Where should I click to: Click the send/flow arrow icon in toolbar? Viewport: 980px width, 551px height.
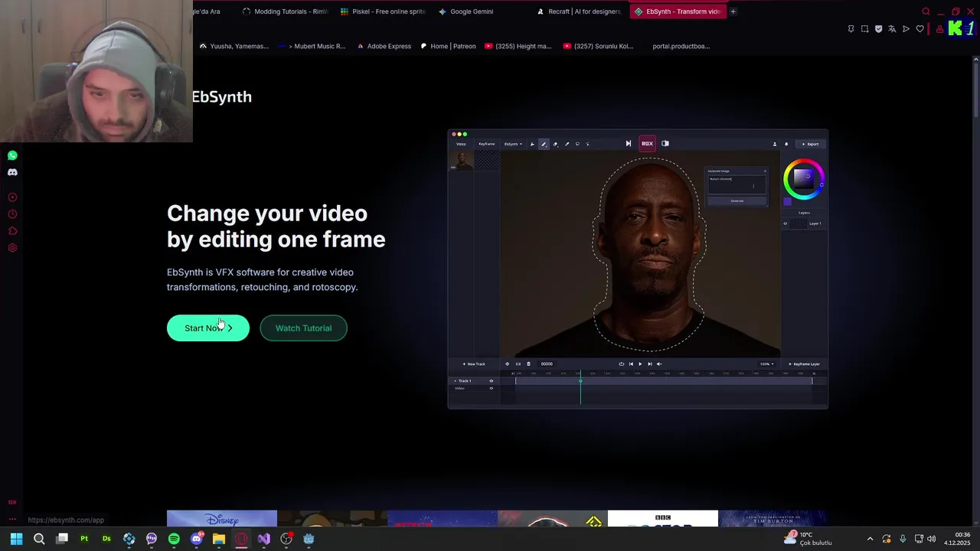906,29
